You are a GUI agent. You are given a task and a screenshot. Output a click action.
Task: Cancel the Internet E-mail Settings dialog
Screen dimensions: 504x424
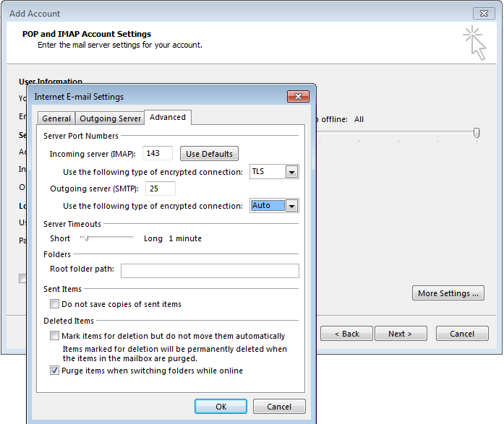279,407
